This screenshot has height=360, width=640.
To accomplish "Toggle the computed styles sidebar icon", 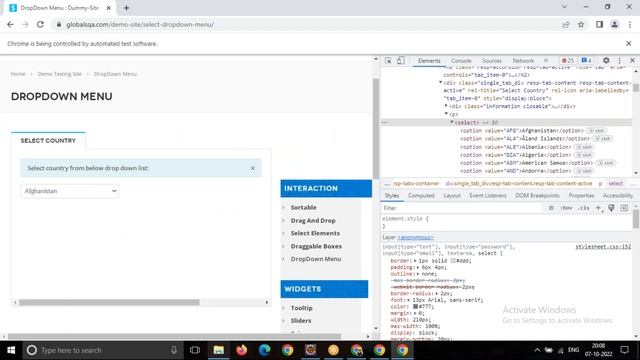I will [x=624, y=208].
